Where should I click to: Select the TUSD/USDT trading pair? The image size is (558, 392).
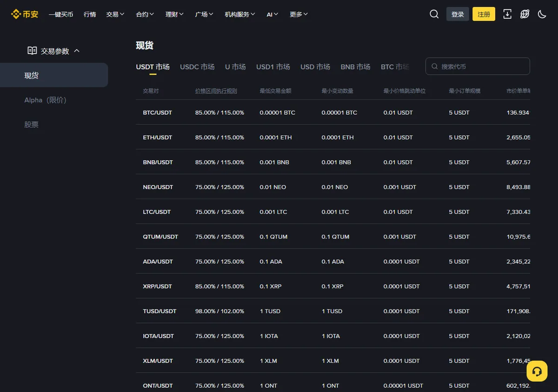[x=159, y=311]
